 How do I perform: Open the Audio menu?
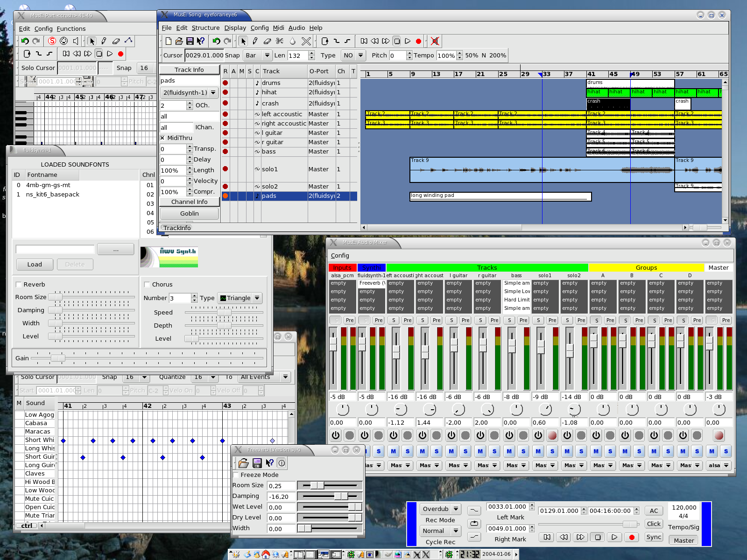[x=296, y=28]
